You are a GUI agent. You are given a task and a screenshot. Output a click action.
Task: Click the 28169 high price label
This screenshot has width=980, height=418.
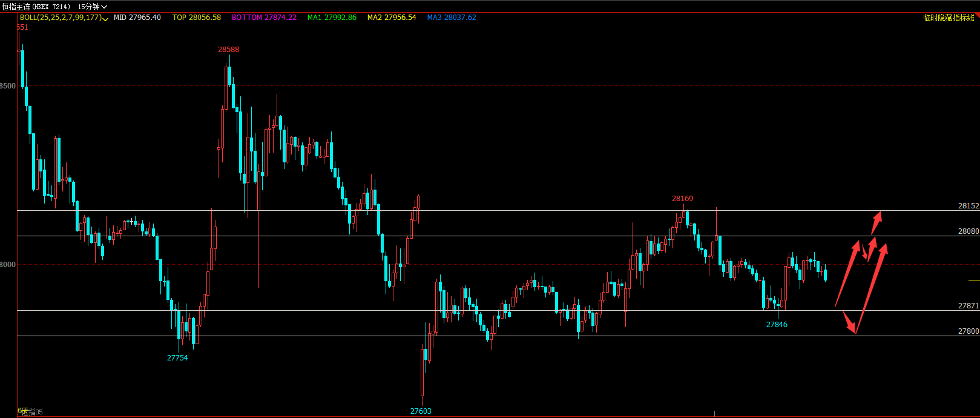click(683, 199)
